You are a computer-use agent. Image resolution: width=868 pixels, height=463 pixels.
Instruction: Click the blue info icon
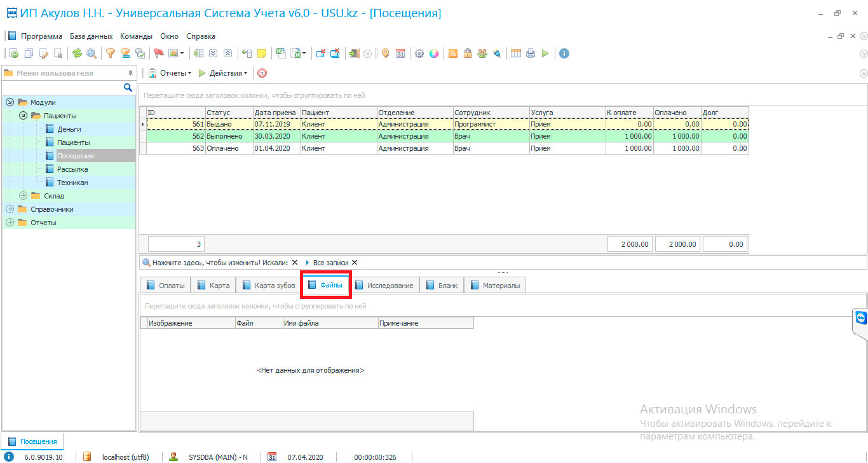point(564,53)
